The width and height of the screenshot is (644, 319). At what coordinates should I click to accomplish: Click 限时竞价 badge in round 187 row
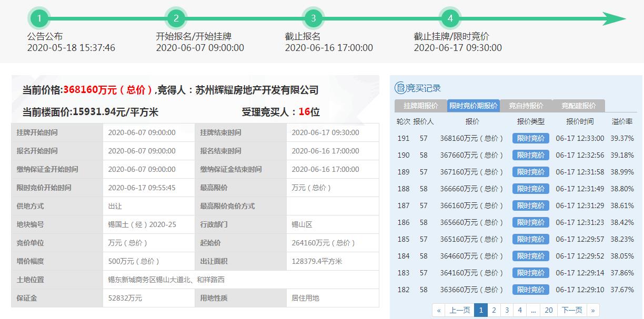531,206
